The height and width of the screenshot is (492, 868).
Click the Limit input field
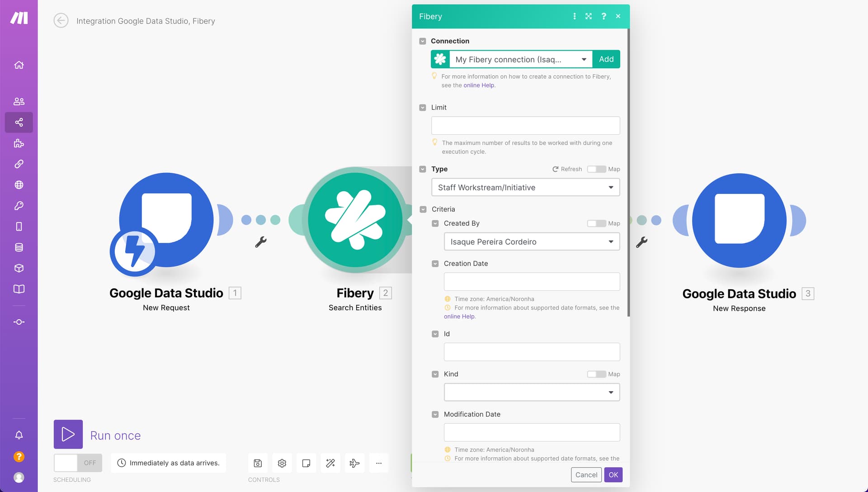pos(525,126)
